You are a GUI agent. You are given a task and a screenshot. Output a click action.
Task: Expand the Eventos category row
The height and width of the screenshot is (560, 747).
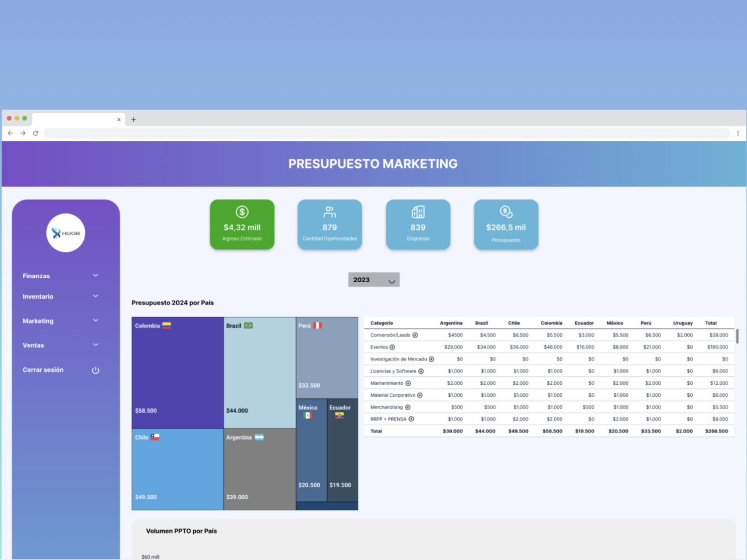[392, 347]
